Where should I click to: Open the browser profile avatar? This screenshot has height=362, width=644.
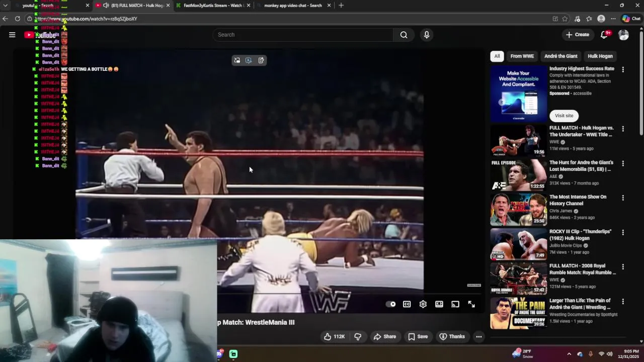[601, 19]
